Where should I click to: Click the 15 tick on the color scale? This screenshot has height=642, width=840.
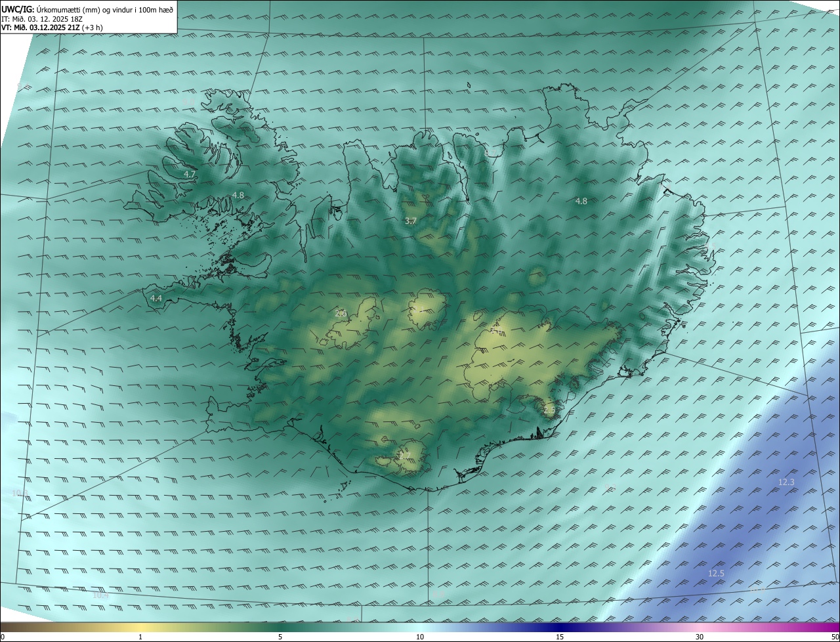(x=560, y=637)
